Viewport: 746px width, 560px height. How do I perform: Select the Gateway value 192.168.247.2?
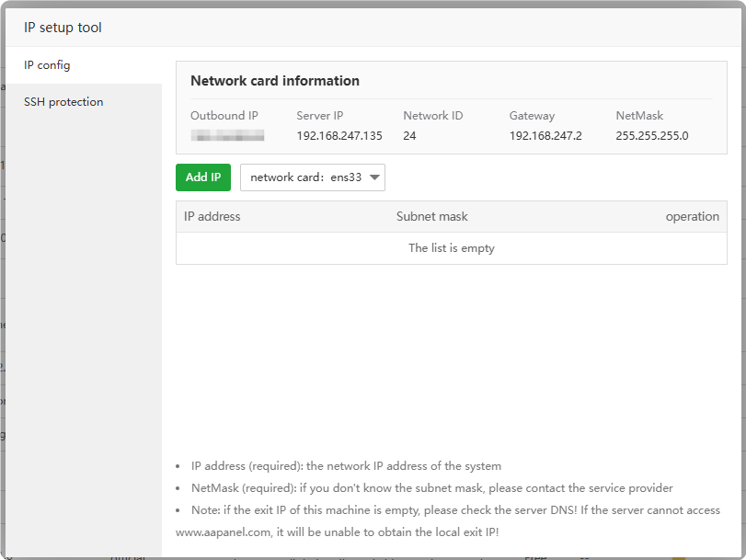click(547, 136)
